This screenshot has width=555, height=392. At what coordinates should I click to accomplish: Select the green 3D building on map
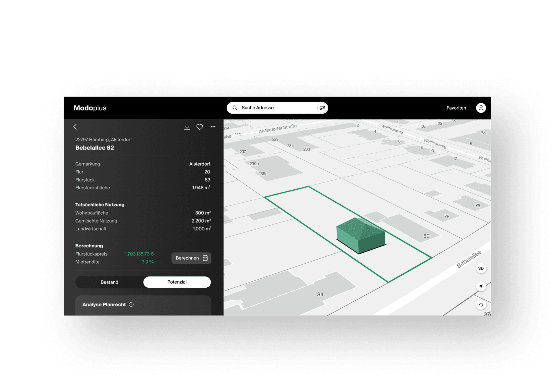tap(361, 236)
